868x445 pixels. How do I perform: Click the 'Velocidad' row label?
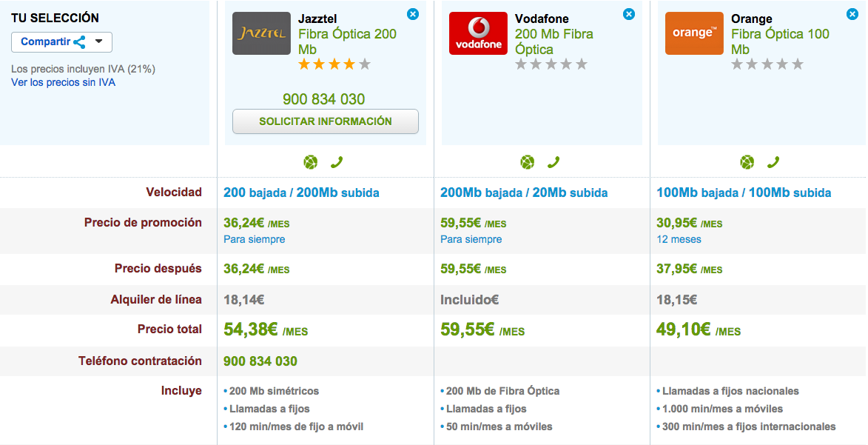point(174,193)
